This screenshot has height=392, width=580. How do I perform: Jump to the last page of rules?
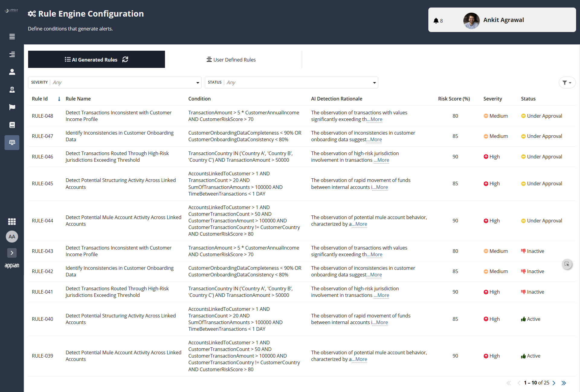pyautogui.click(x=564, y=383)
